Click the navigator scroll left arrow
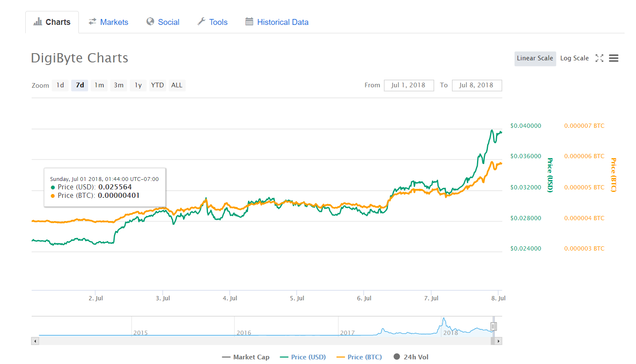 click(x=35, y=341)
